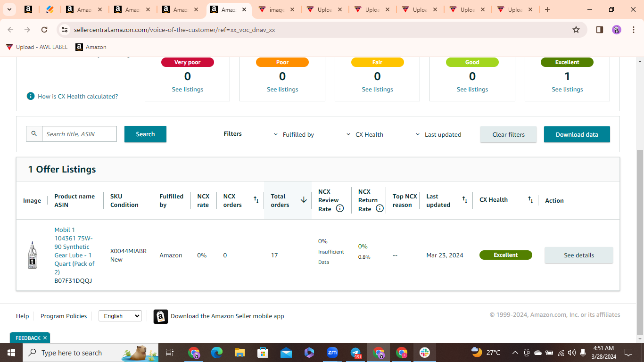Dismiss the FEEDBACK tab with X
The height and width of the screenshot is (362, 644).
(x=45, y=337)
